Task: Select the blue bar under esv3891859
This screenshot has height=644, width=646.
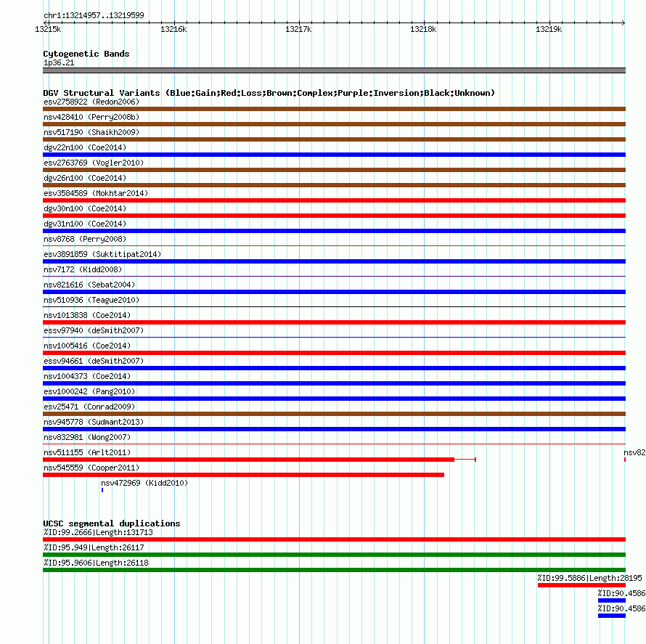Action: (334, 261)
